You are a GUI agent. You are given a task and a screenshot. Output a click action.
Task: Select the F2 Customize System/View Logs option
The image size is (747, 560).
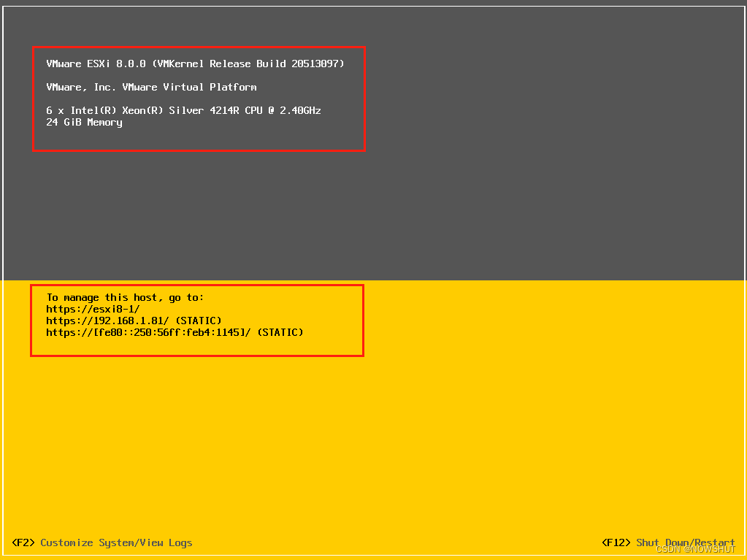click(x=102, y=543)
